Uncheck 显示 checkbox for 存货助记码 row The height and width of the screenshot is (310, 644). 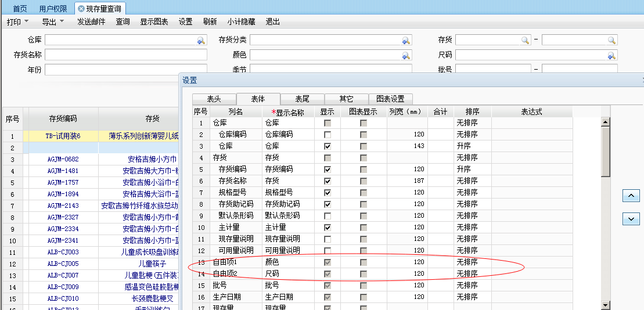click(x=328, y=204)
